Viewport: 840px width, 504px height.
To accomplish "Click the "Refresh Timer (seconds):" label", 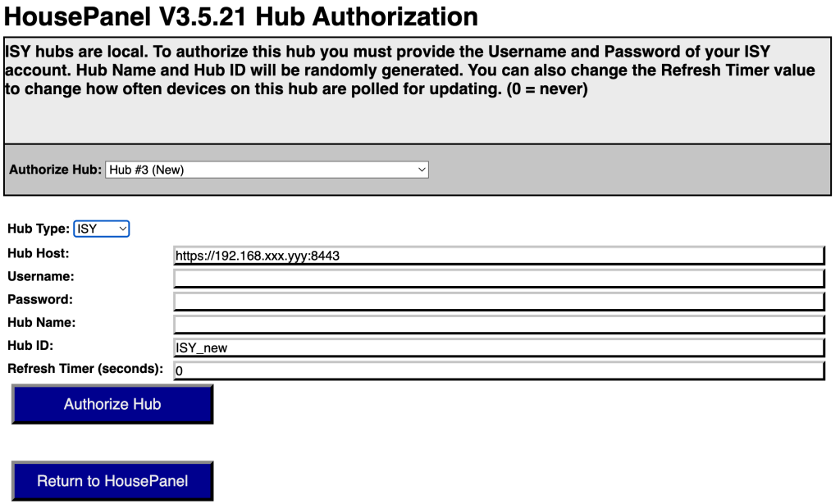I will [85, 369].
